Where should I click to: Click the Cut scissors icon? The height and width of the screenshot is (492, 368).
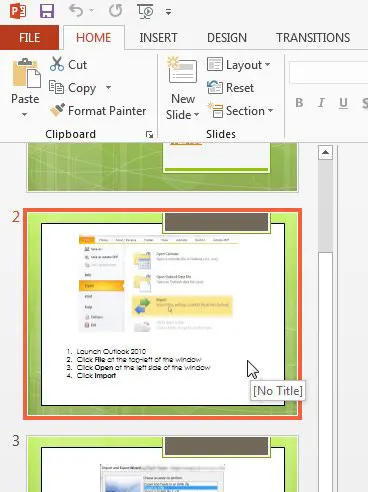[x=57, y=64]
